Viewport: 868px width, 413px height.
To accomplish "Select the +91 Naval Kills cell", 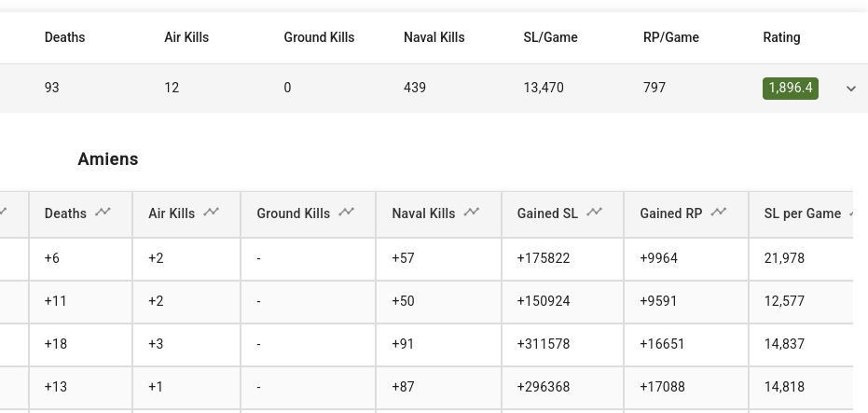I will pyautogui.click(x=403, y=344).
